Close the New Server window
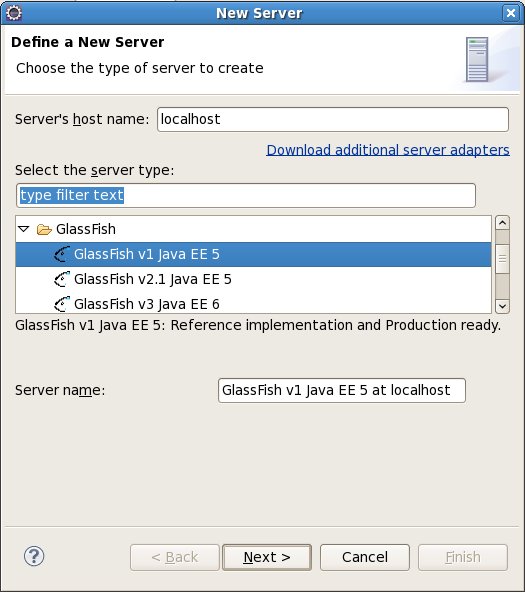The height and width of the screenshot is (594, 525). pyautogui.click(x=511, y=13)
